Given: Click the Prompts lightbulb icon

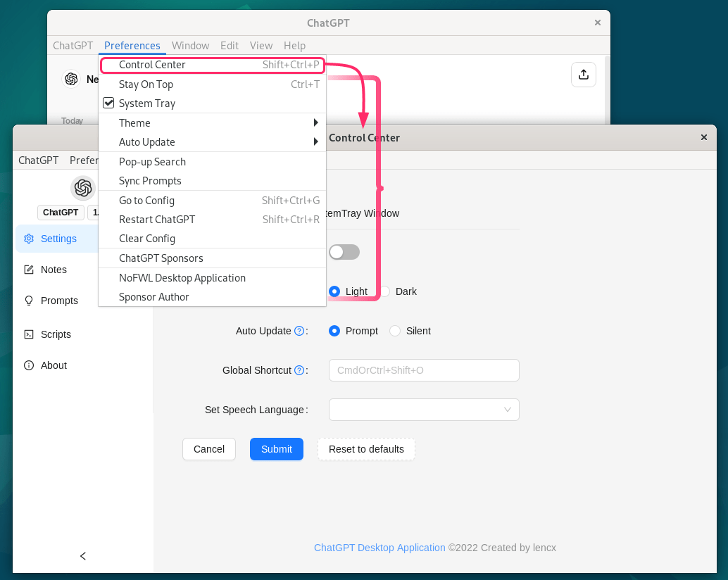Looking at the screenshot, I should 29,301.
